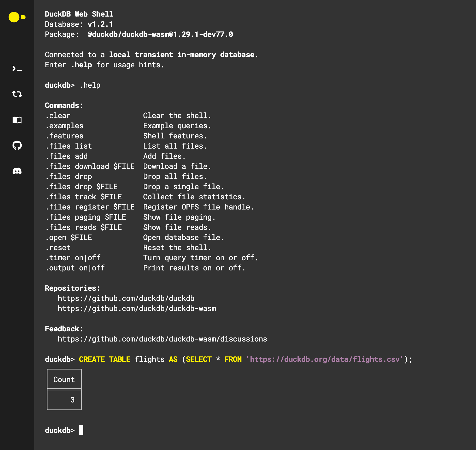Click the typed .help command line
Image resolution: width=476 pixels, height=450 pixels.
(x=90, y=85)
